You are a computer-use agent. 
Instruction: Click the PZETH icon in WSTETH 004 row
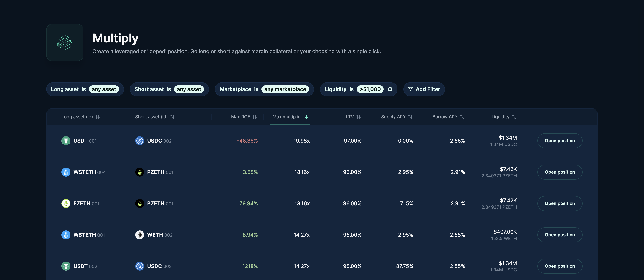tap(140, 172)
